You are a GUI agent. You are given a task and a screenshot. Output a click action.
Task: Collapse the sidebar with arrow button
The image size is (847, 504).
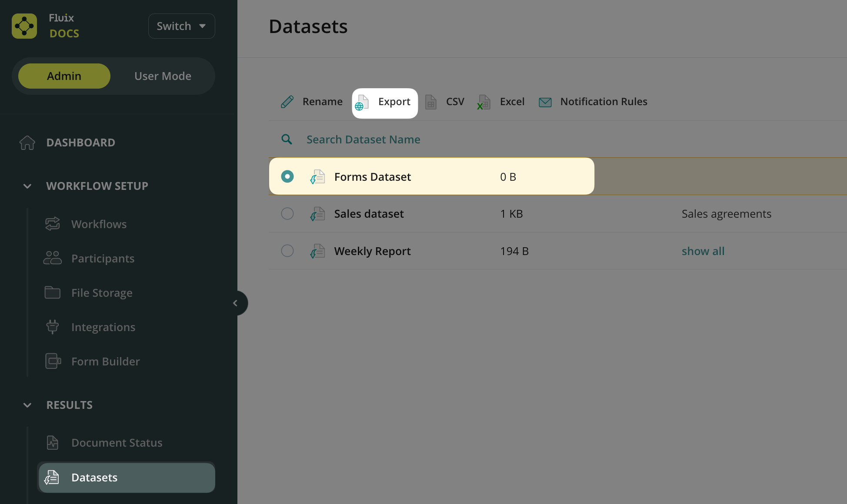236,303
